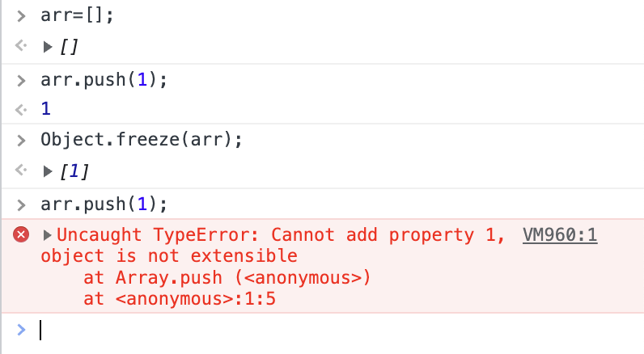Click the input chevron beside arr=[];
This screenshot has height=354, width=644.
coord(22,16)
